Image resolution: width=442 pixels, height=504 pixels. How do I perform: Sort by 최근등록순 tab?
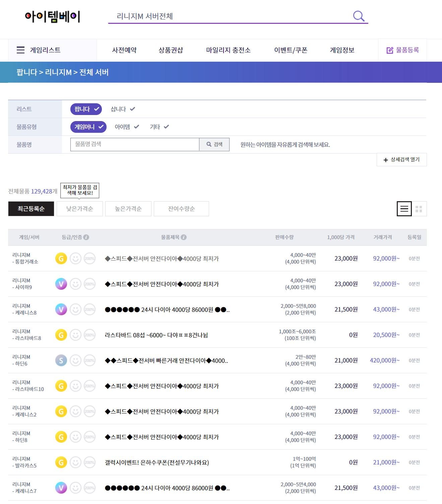coord(31,209)
